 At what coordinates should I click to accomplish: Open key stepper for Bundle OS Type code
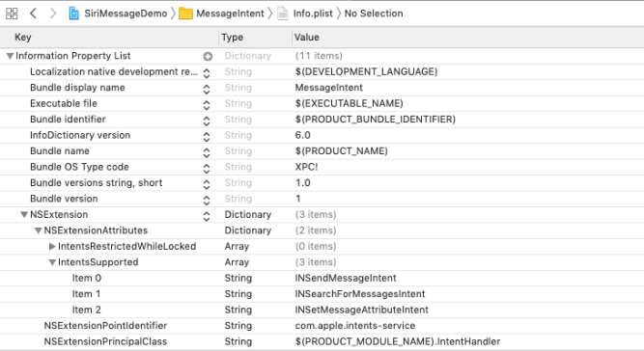[207, 168]
